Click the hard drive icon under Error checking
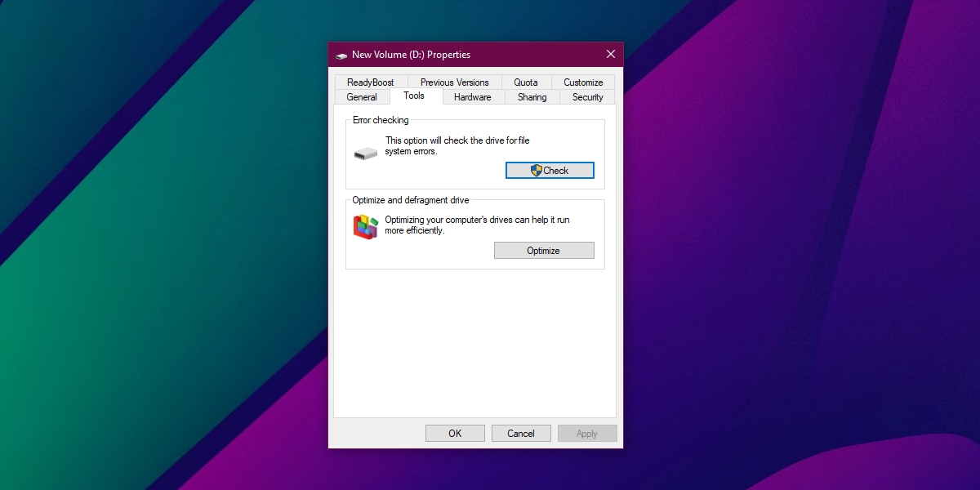The image size is (980, 490). pyautogui.click(x=365, y=153)
